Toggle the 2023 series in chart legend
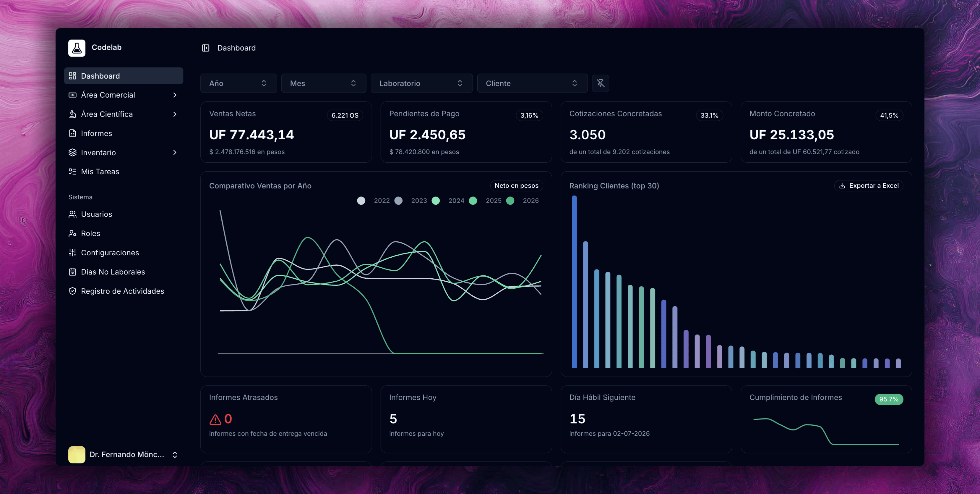 (411, 201)
